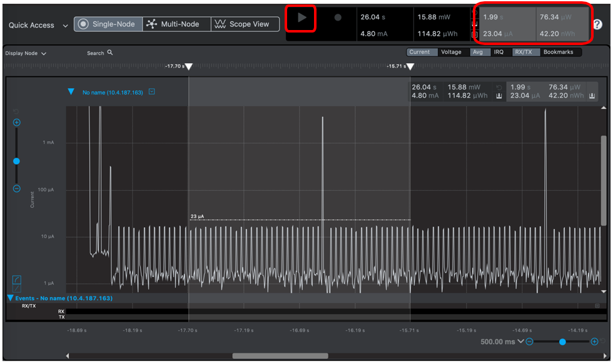Click the top bar 76.34 µW selection power
The image size is (613, 364).
(x=555, y=18)
